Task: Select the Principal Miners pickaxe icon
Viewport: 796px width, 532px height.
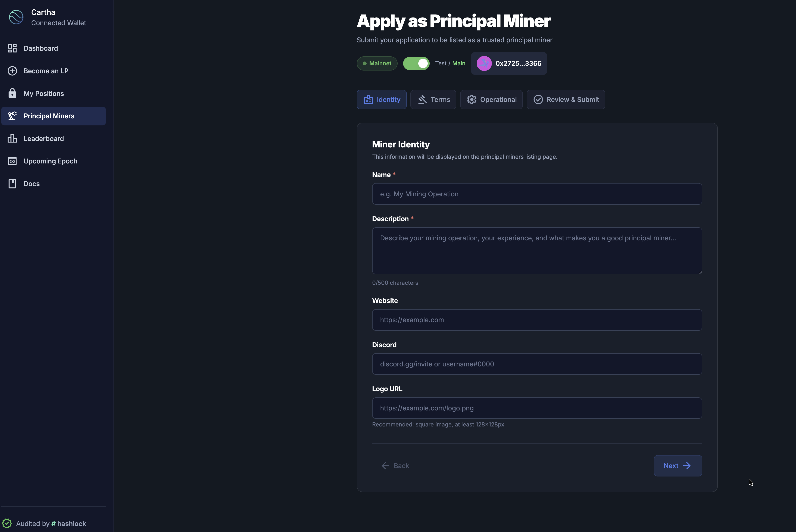Action: tap(13, 116)
